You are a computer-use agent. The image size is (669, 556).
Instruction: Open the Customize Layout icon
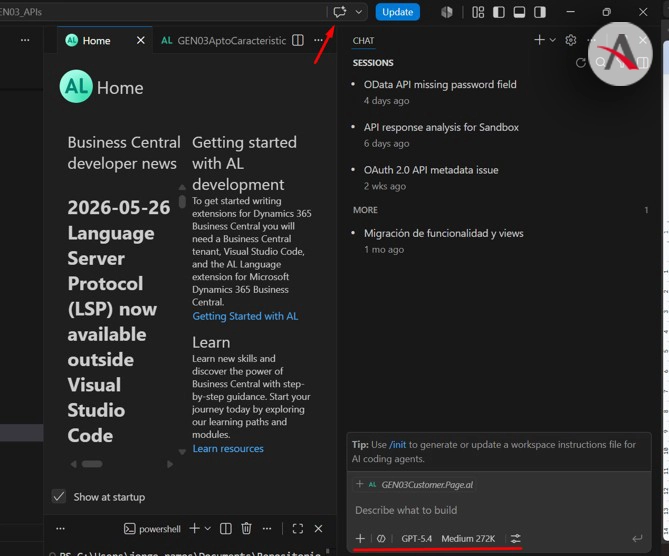point(478,12)
